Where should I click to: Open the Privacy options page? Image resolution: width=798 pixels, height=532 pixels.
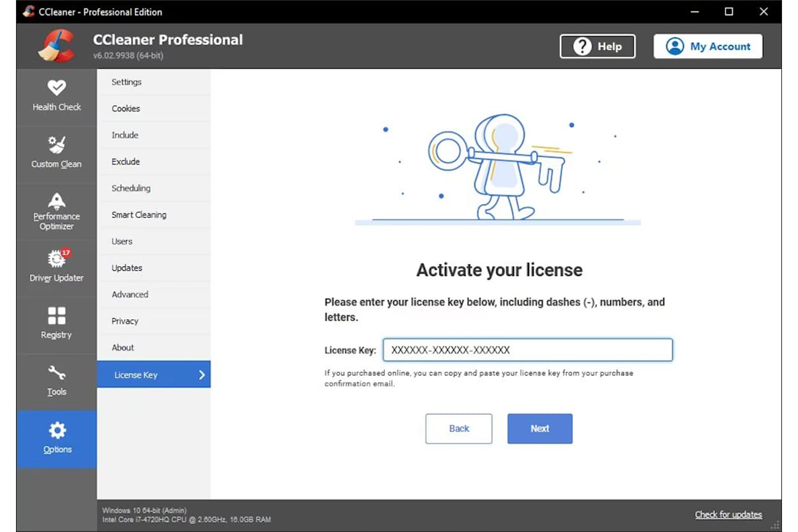pos(154,321)
